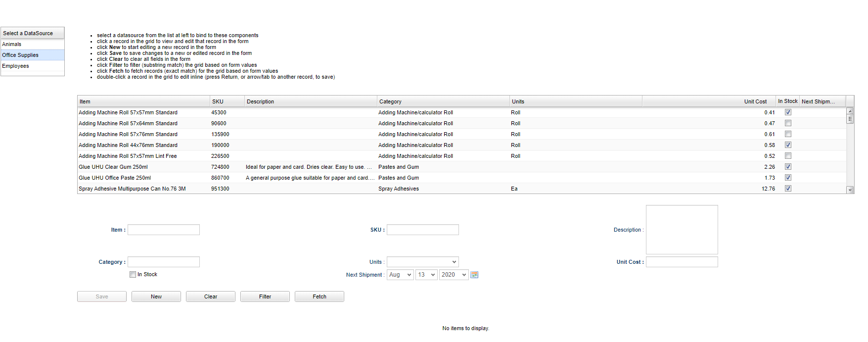Click into the SKU input field

(422, 230)
